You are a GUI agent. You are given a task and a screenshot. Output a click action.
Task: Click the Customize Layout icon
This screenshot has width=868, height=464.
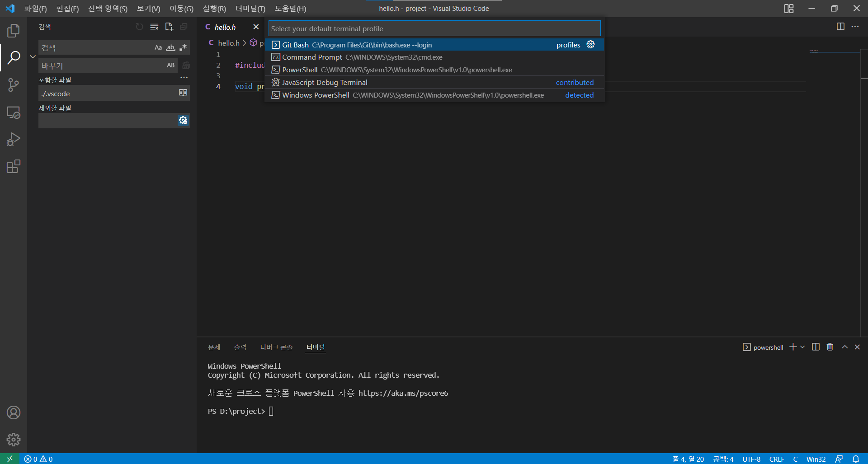(789, 9)
